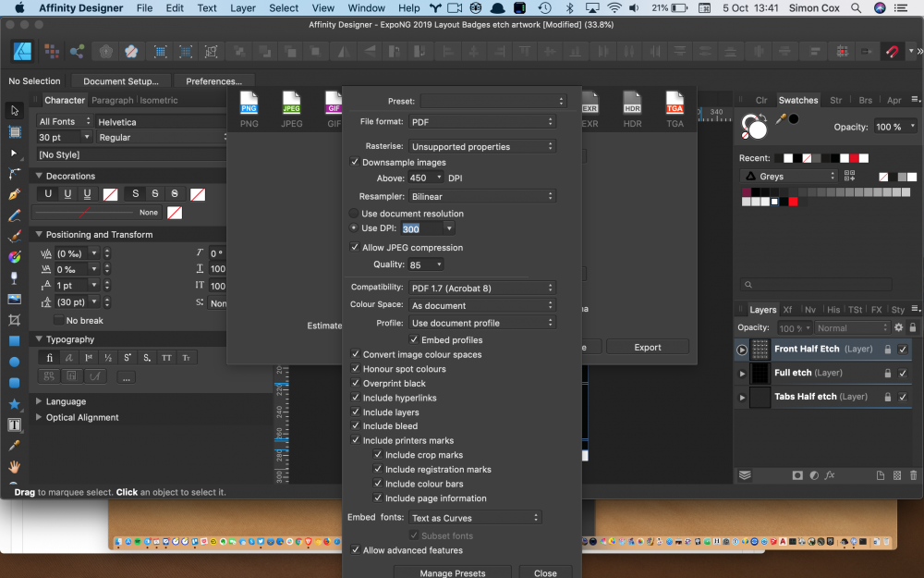Click the Manage Presets button
The image size is (924, 578).
pyautogui.click(x=452, y=572)
